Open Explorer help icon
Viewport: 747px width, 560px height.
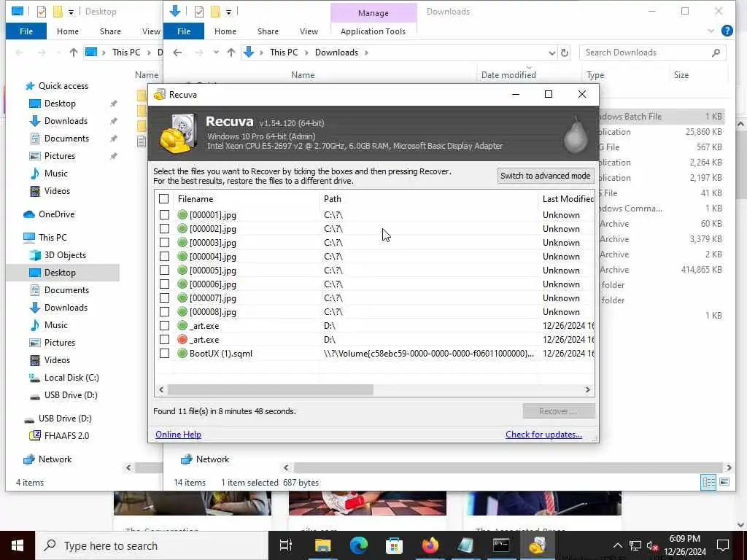click(x=727, y=31)
